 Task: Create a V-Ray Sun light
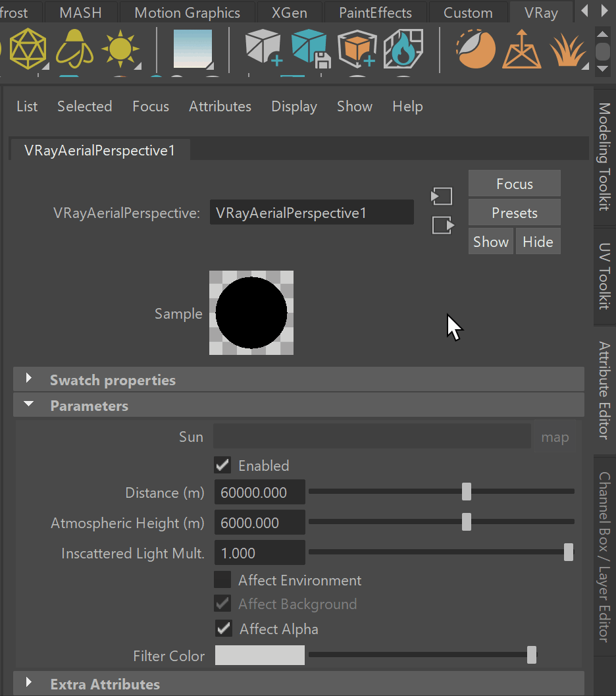120,49
